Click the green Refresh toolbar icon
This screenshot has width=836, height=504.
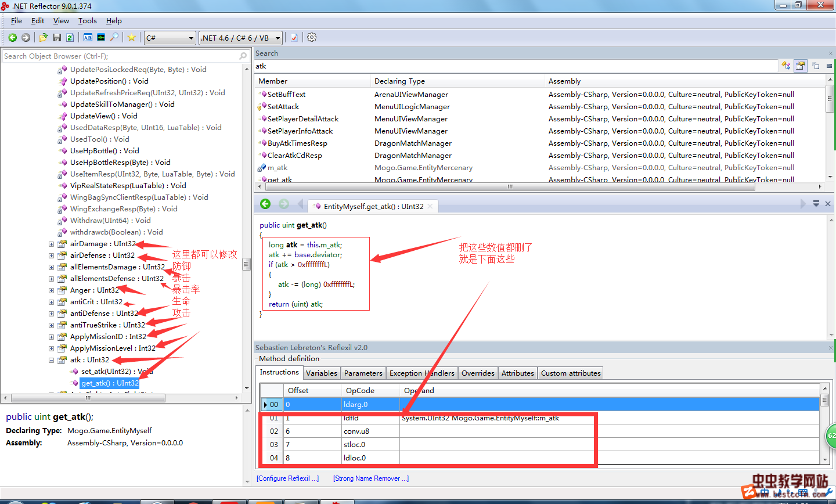pyautogui.click(x=70, y=38)
